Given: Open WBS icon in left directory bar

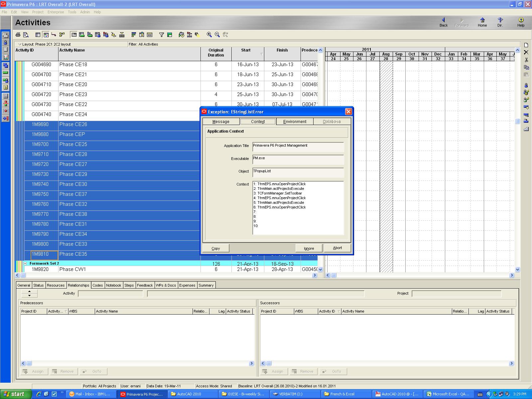Looking at the screenshot, I should [x=5, y=66].
